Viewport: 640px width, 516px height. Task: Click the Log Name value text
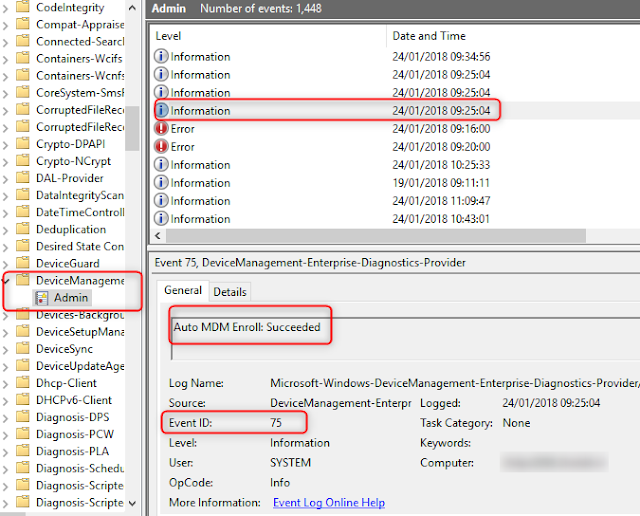[x=455, y=383]
